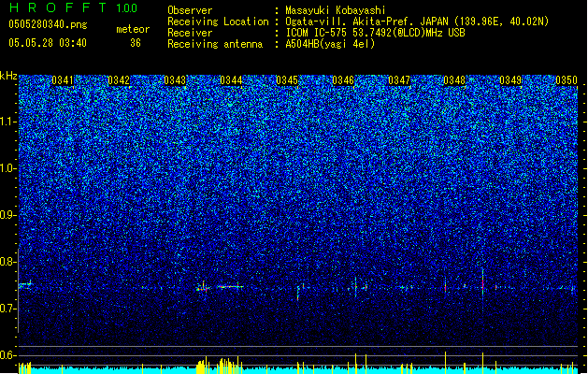Click the 0.9 frequency axis label
Viewport: 588px width, 374px height.
tap(8, 215)
